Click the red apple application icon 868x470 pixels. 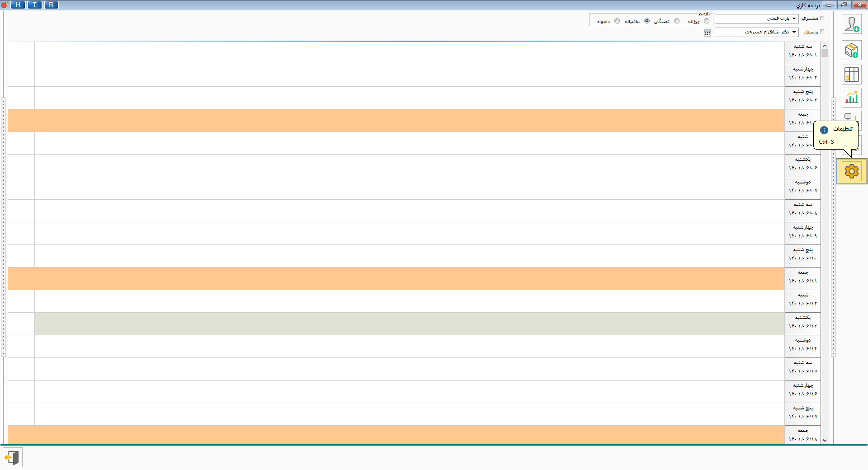(4, 5)
